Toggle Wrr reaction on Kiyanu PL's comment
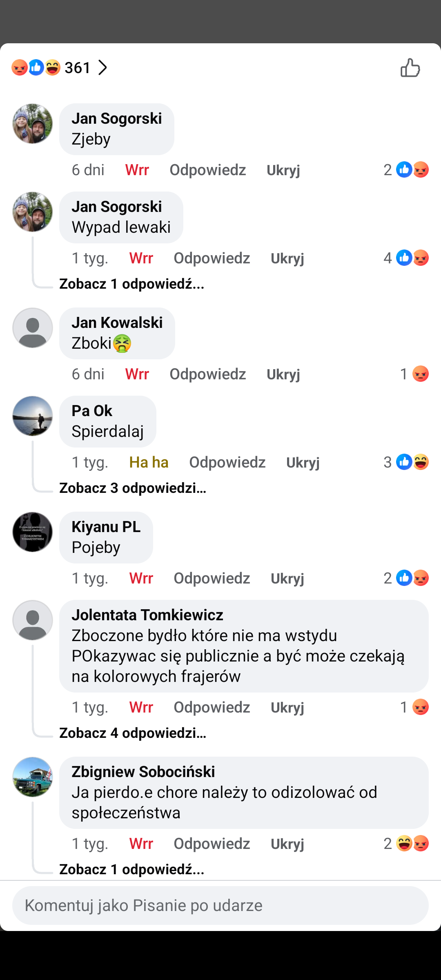 (x=141, y=578)
